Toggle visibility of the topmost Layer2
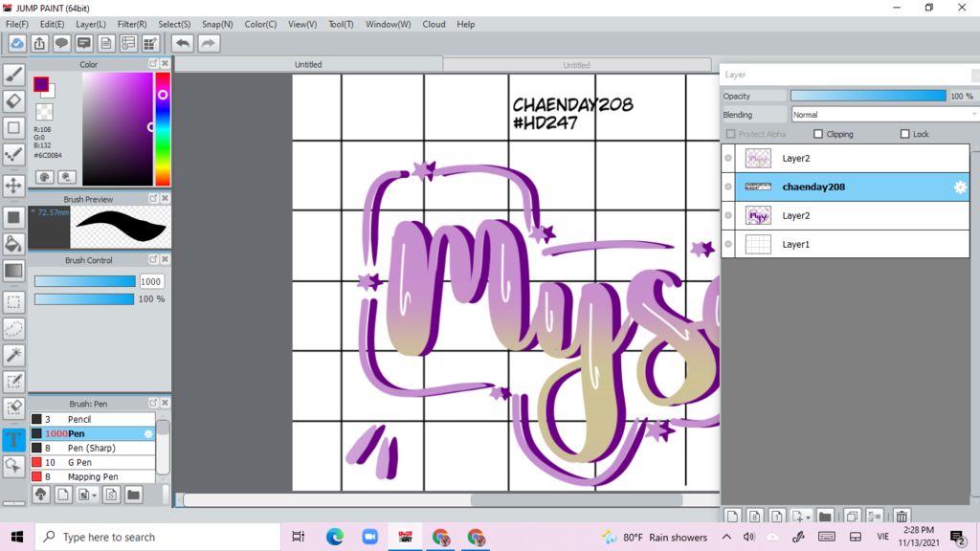 tap(728, 158)
